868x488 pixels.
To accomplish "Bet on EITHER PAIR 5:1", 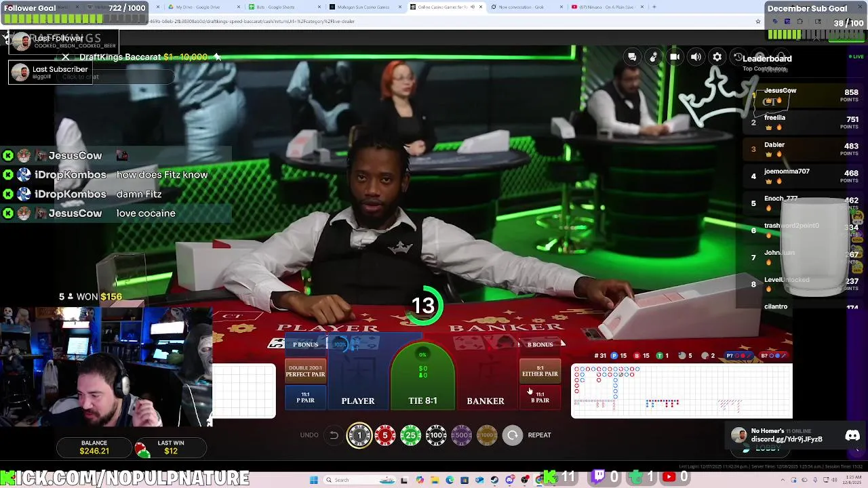I will tap(540, 371).
